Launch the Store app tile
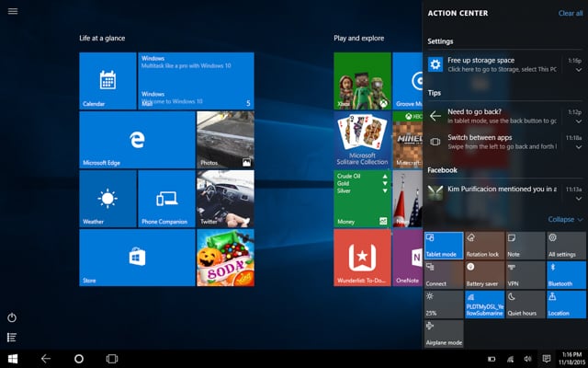 pyautogui.click(x=137, y=258)
